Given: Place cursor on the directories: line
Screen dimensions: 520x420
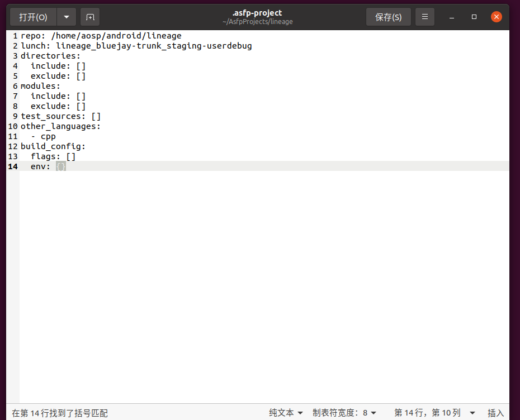Looking at the screenshot, I should (50, 56).
